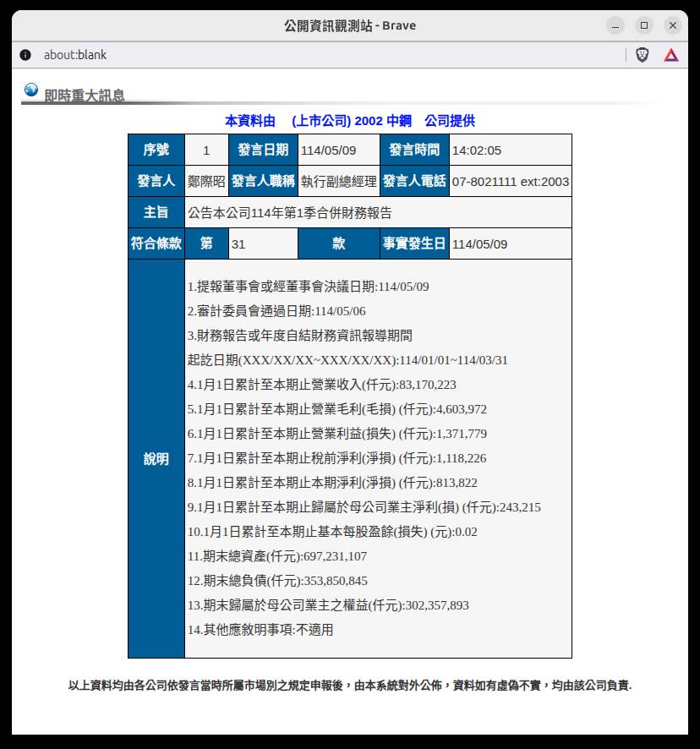This screenshot has height=749, width=700.
Task: Click line 9 歸屬於母公司業主淨利 243,215
Action: 364,507
